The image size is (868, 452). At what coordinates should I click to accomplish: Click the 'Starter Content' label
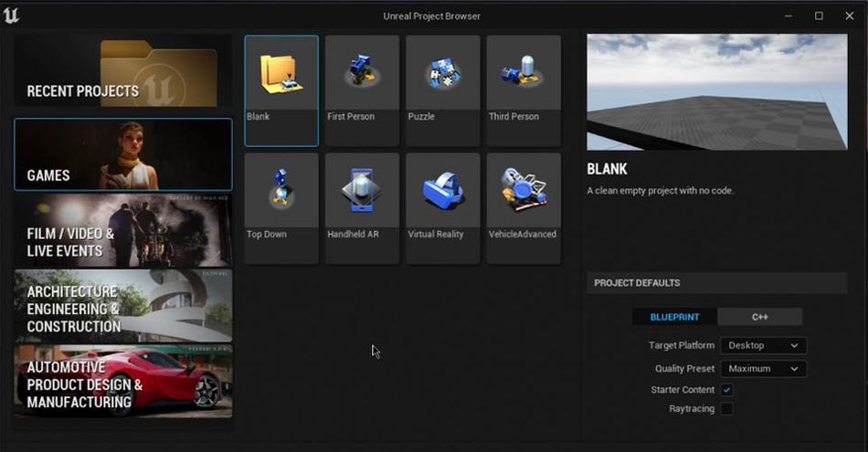(x=683, y=390)
